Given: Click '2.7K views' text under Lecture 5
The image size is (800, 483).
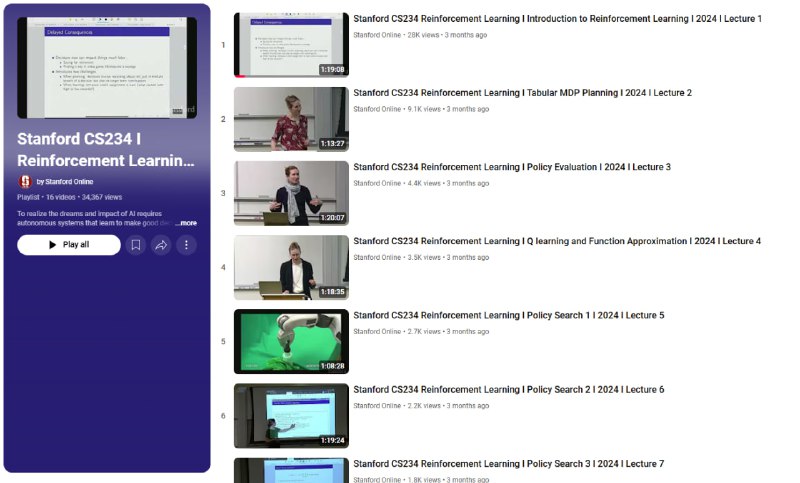Looking at the screenshot, I should pos(424,332).
